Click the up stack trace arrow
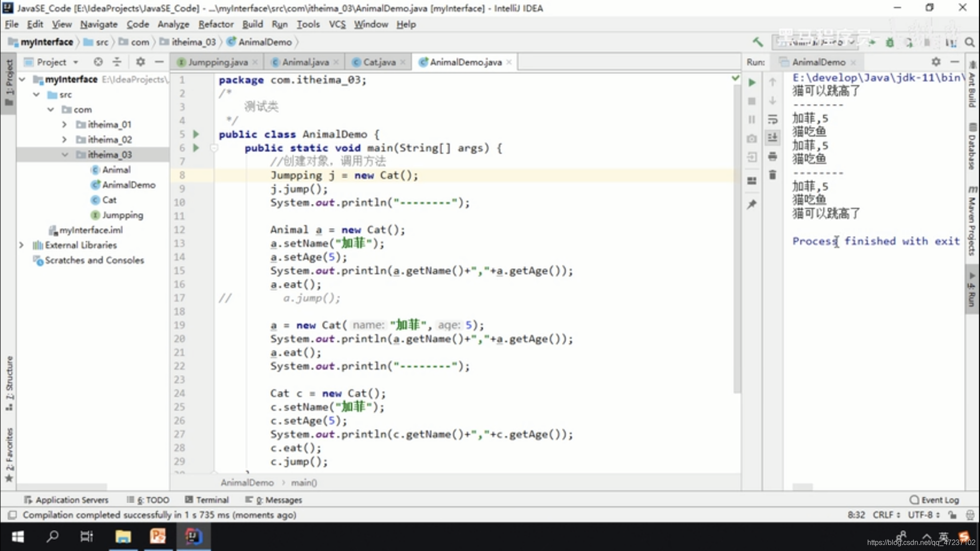This screenshot has height=551, width=980. pos(773,82)
